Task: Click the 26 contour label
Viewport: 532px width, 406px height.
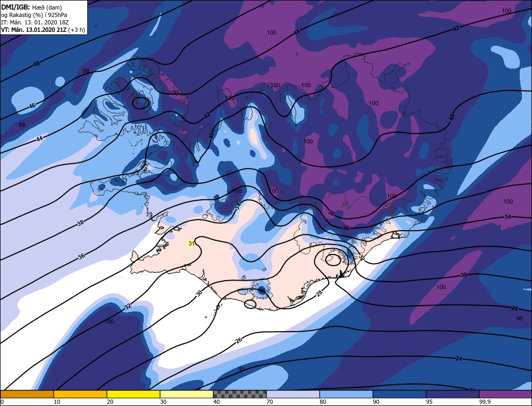Action: point(238,340)
